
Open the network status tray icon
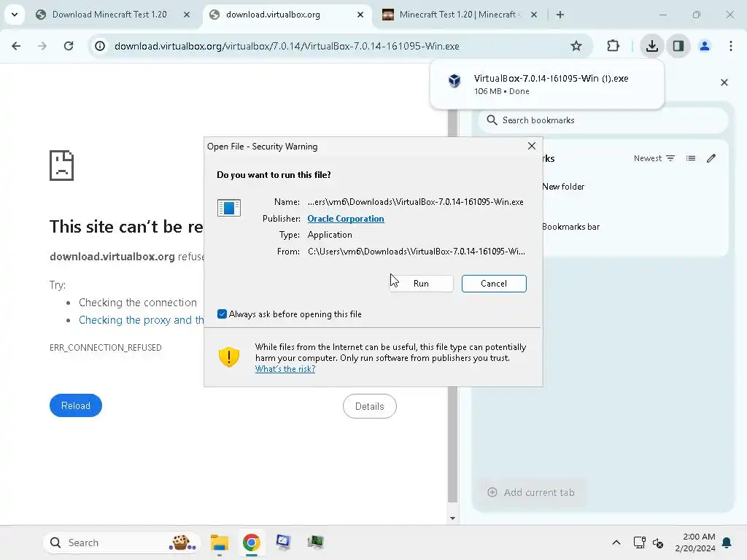639,542
